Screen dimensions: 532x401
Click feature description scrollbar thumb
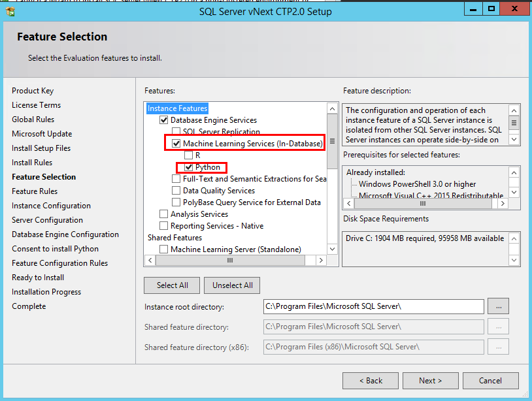click(x=514, y=123)
